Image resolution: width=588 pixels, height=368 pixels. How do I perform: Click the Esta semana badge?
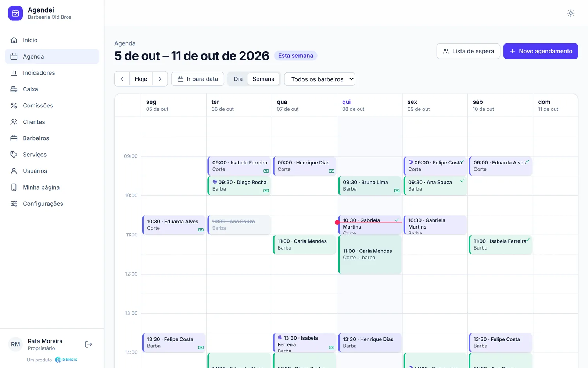tap(295, 56)
